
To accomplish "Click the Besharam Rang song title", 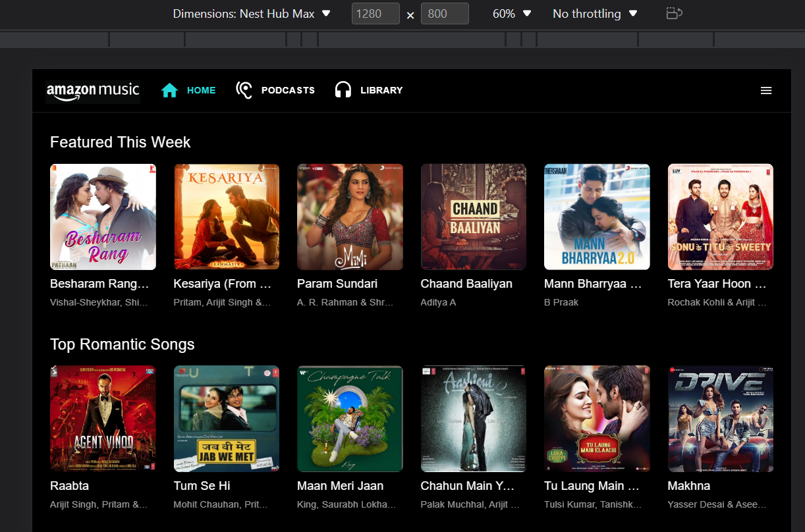I will (x=99, y=284).
